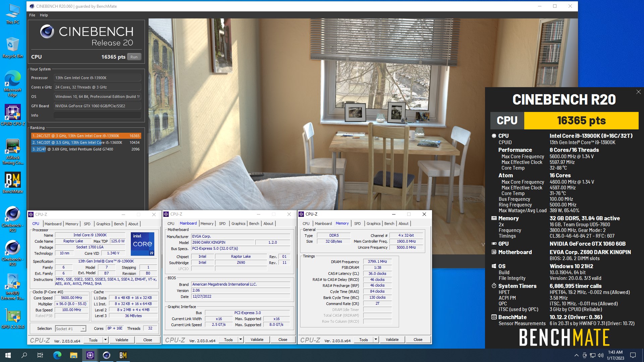Open Edge from the taskbar
This screenshot has height=362, width=644.
[57, 355]
